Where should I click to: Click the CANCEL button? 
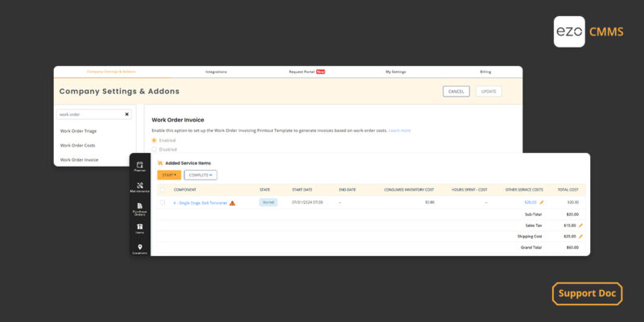(456, 92)
